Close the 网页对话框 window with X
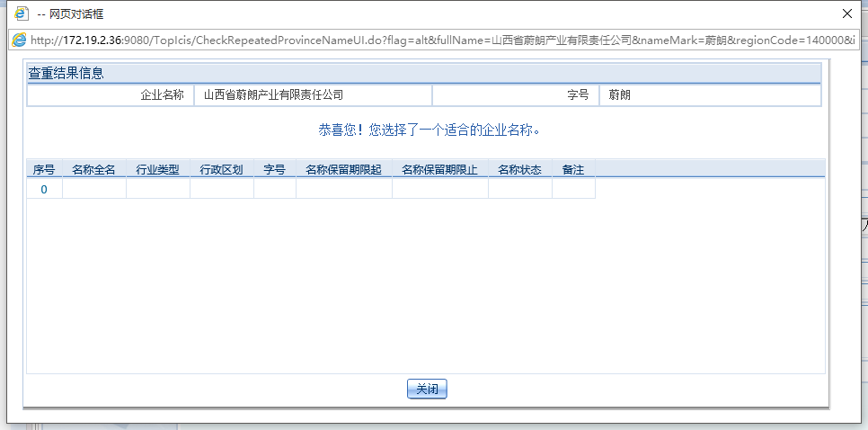The height and width of the screenshot is (430, 868). (x=847, y=13)
